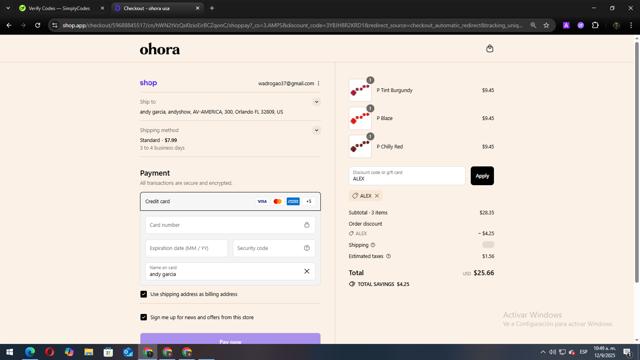
Task: Click the total amount $25.66
Action: 484,273
